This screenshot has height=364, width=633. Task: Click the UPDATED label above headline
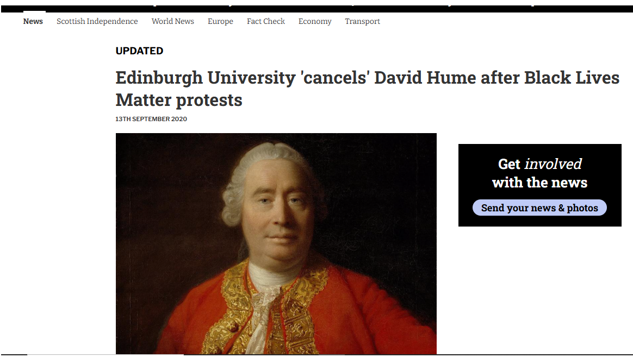pyautogui.click(x=139, y=51)
